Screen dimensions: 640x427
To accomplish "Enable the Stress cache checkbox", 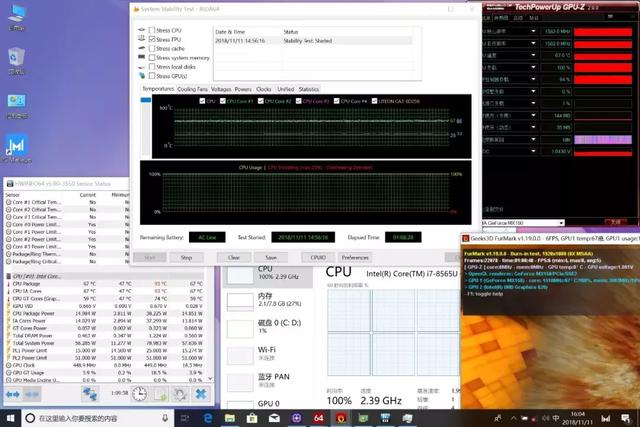I will tap(152, 48).
